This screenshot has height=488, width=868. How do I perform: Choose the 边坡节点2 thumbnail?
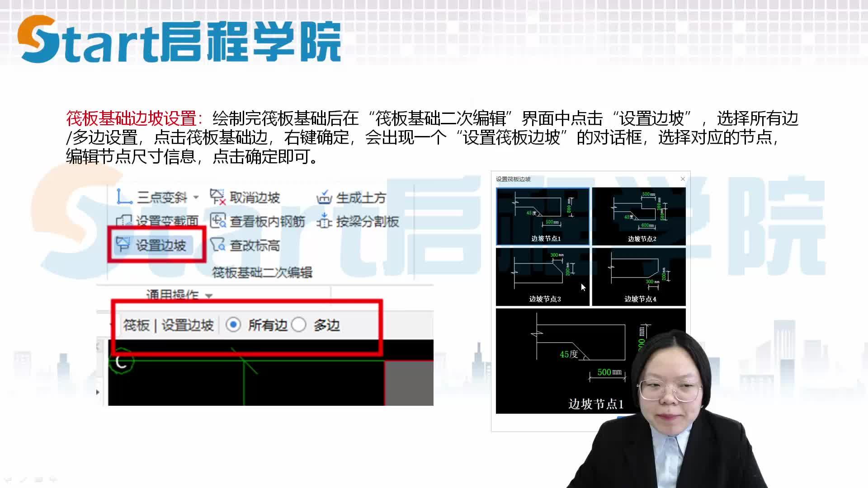tap(639, 216)
